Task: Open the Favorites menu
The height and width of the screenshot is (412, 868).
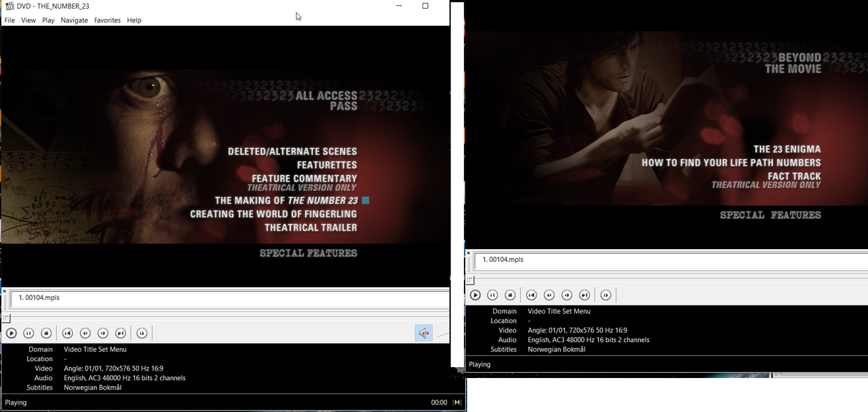Action: pos(107,20)
